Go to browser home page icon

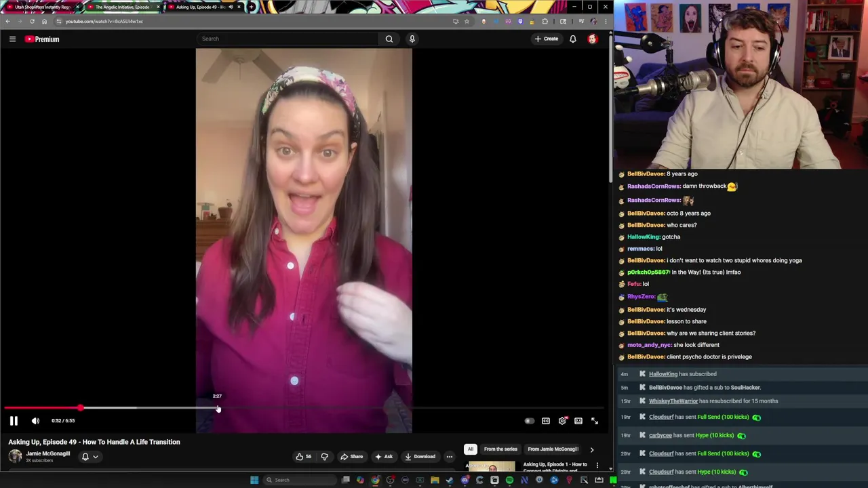click(x=44, y=21)
